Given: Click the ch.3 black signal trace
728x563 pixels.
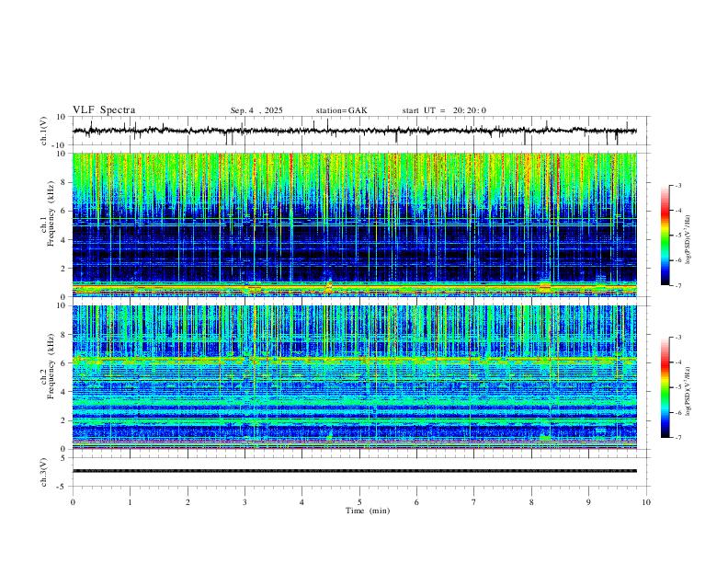Looking at the screenshot, I should pos(355,471).
